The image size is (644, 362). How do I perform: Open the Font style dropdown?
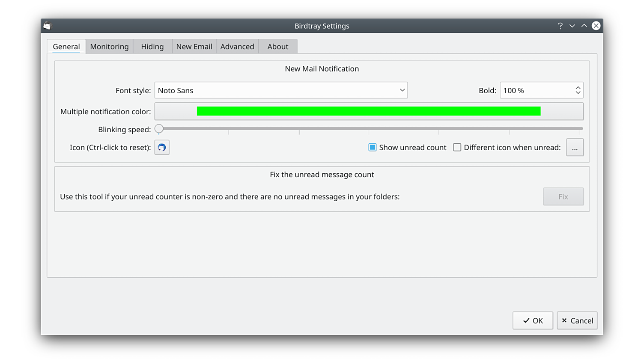click(281, 90)
